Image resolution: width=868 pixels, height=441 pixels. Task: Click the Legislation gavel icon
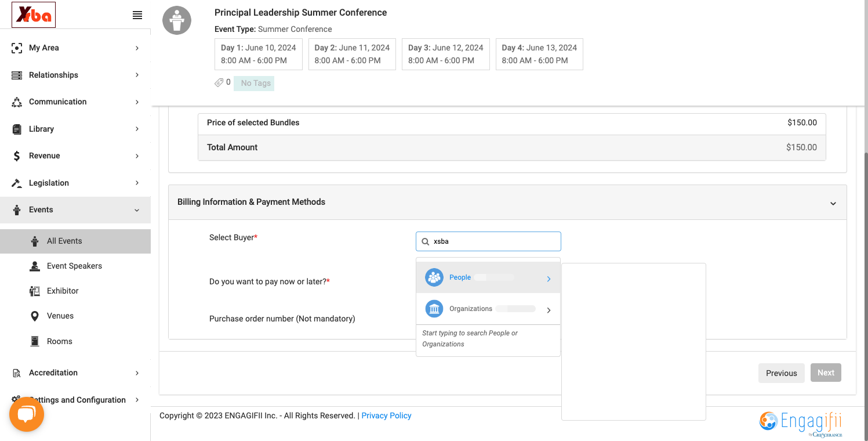pyautogui.click(x=17, y=183)
